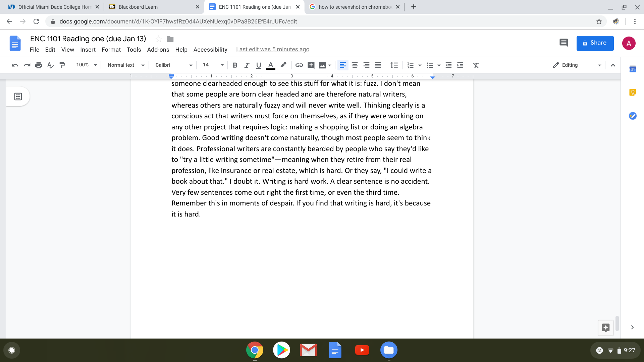The image size is (644, 362).
Task: Open the Calibri font dropdown
Action: coord(174,65)
